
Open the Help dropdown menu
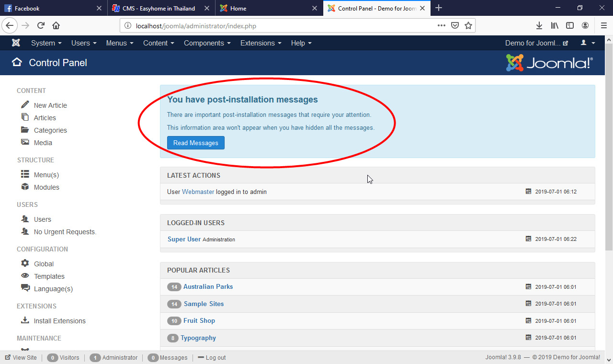click(301, 43)
